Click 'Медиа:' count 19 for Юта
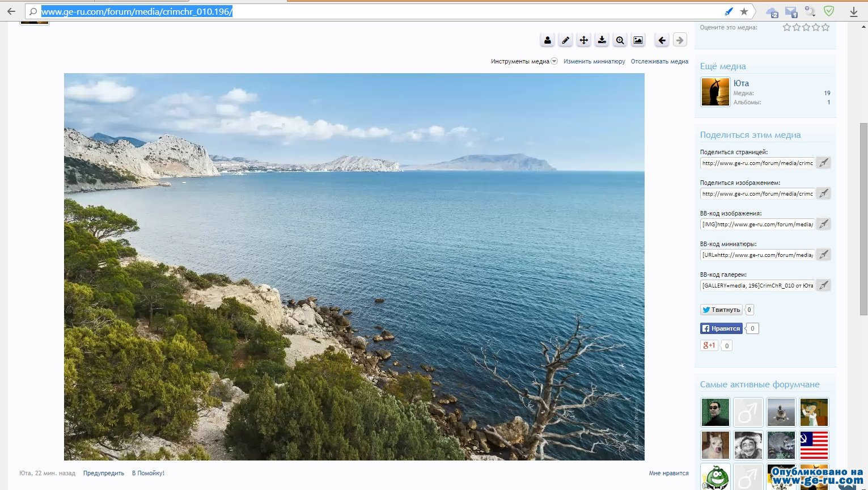 pyautogui.click(x=827, y=93)
